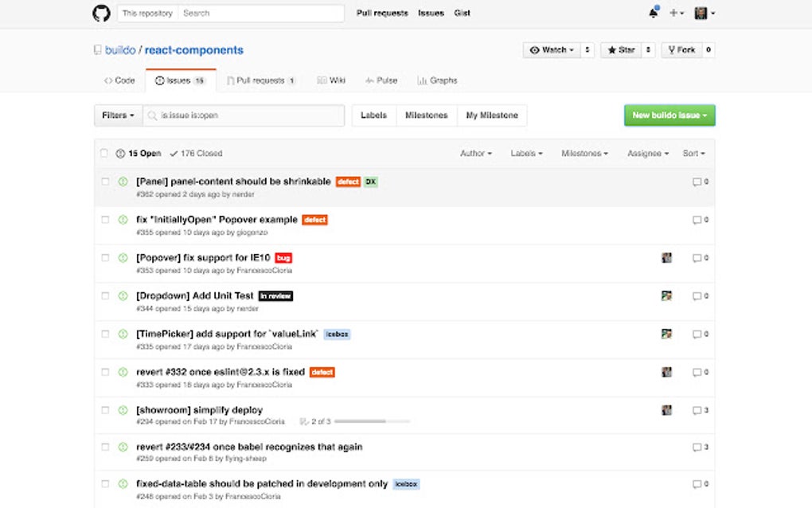Open the notifications bell
The width and height of the screenshot is (812, 508).
[653, 12]
